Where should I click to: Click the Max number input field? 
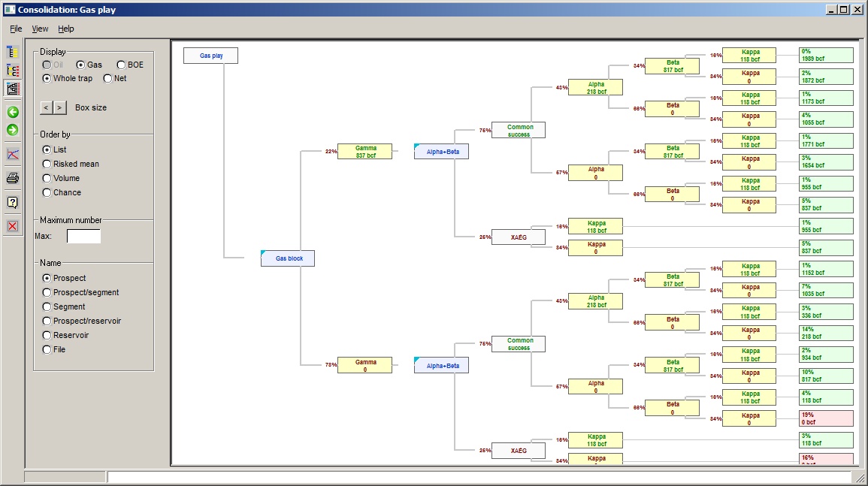click(x=83, y=237)
